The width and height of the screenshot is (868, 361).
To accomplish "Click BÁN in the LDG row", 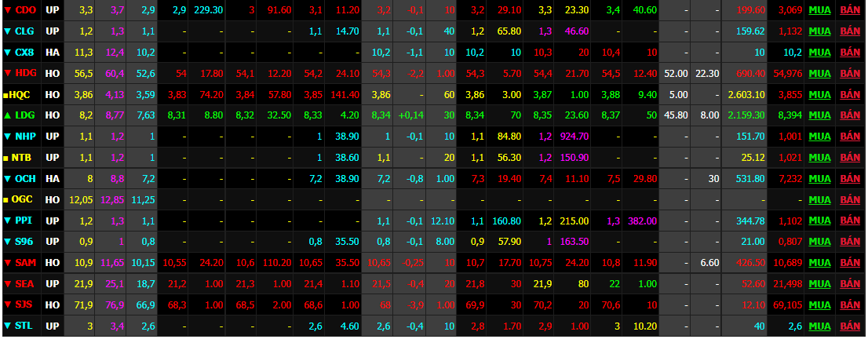I will pyautogui.click(x=850, y=115).
